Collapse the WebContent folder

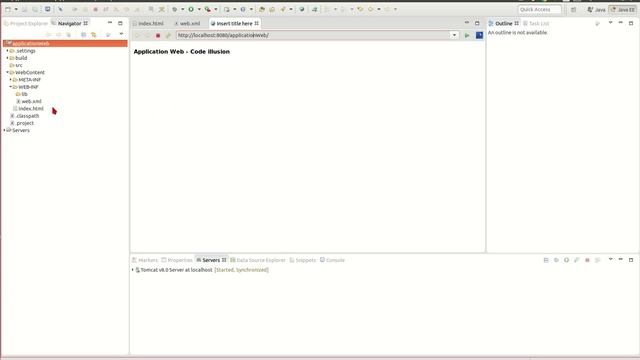pos(7,72)
